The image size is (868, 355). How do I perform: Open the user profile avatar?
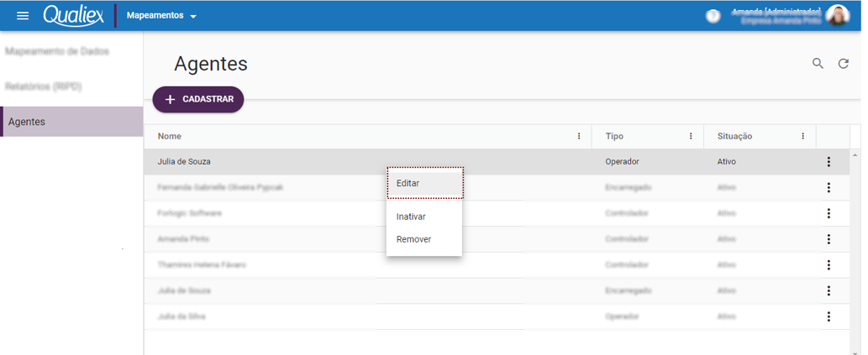point(838,15)
